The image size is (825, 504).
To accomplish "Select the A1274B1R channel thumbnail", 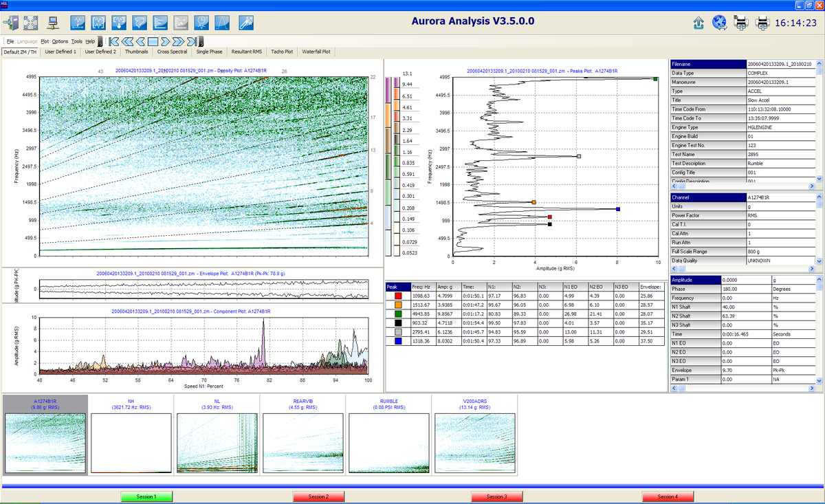I will click(x=45, y=434).
